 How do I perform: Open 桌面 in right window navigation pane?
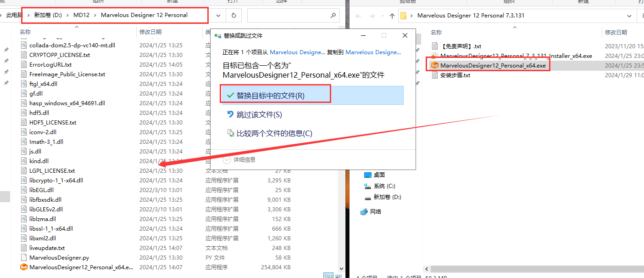(379, 175)
